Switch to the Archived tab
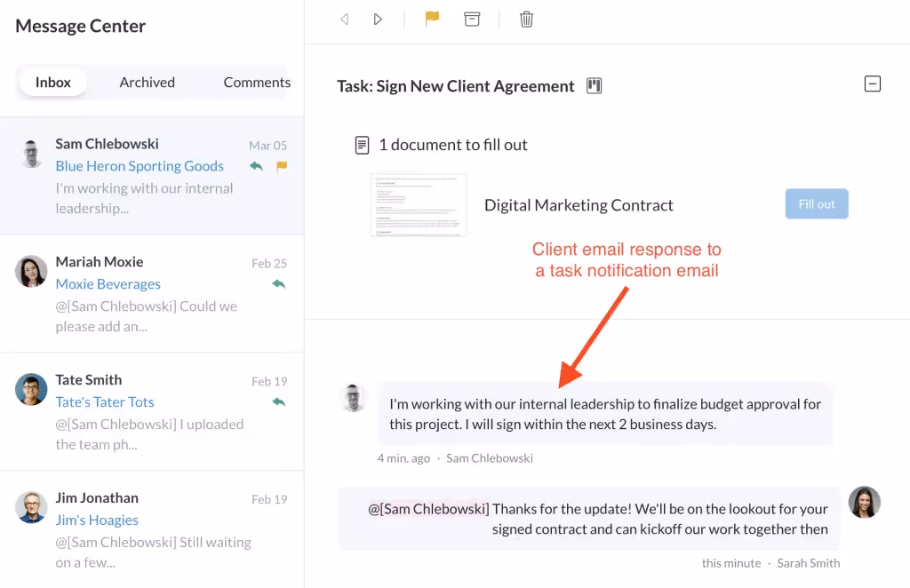Screen dimensions: 910x588 [x=147, y=83]
